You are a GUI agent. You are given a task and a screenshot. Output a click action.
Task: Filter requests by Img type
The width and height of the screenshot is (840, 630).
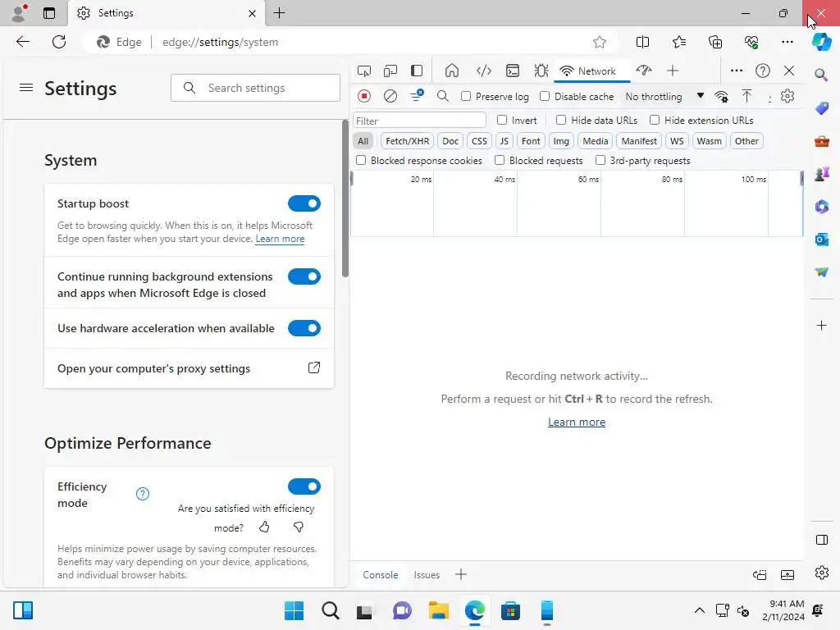tap(561, 141)
